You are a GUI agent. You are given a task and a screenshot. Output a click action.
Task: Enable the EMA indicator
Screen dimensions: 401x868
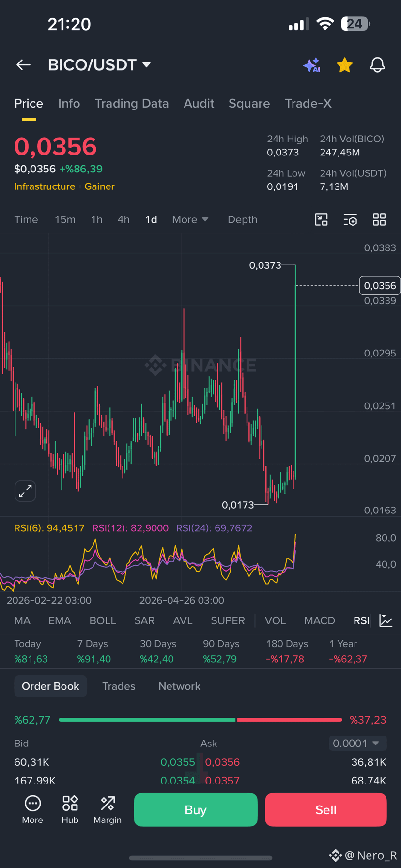(60, 620)
